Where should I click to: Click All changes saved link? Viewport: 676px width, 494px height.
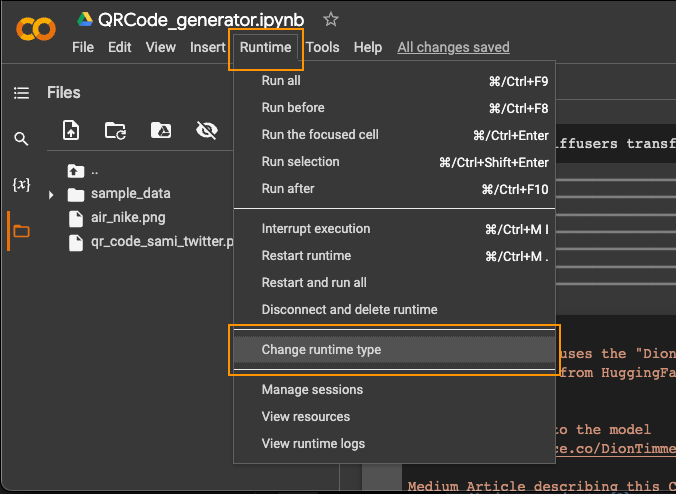click(x=454, y=47)
